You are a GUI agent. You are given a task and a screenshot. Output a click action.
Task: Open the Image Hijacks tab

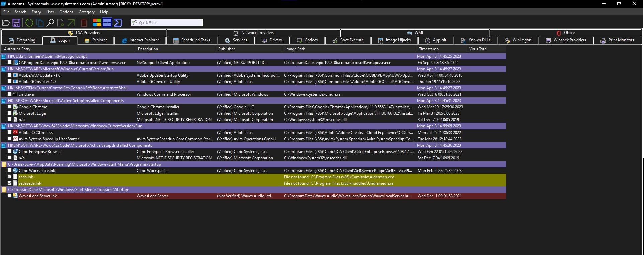click(395, 40)
